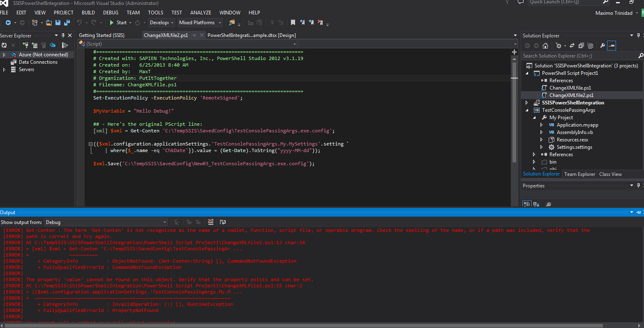The height and width of the screenshot is (328, 644).
Task: Switch to Getting Started (SSIS) tab
Action: click(102, 35)
